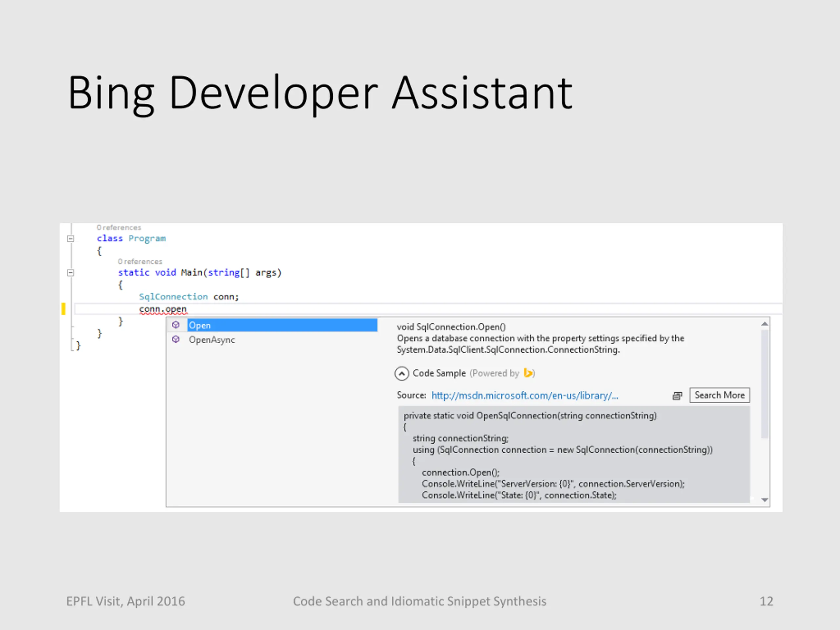Click the copy code sample icon

coord(677,396)
